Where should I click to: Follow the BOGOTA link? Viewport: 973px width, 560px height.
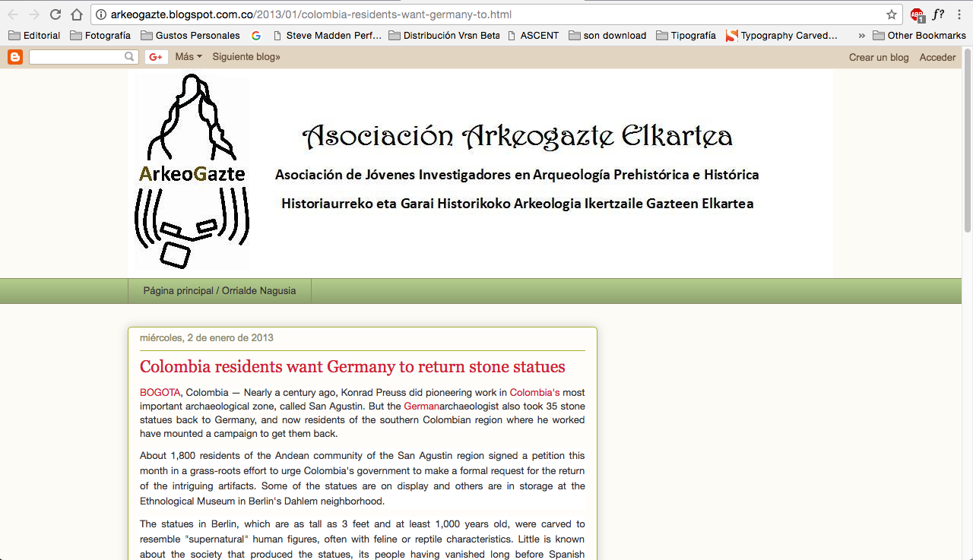point(160,393)
